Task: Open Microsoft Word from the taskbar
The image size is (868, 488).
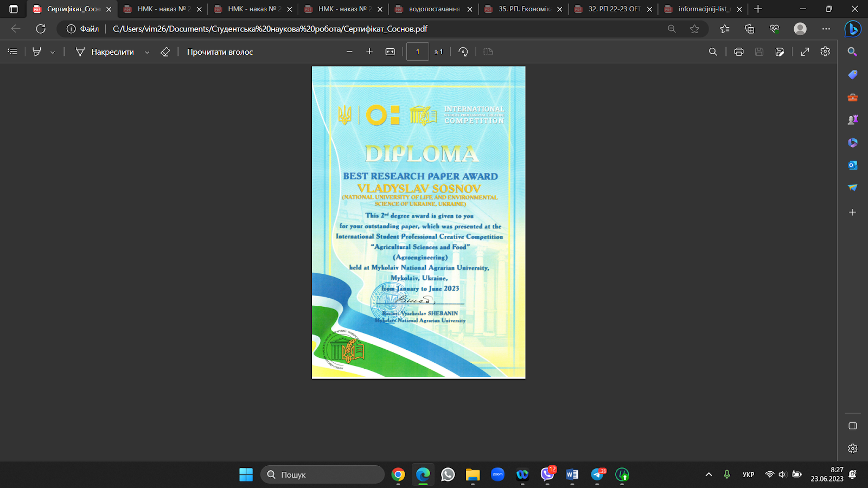Action: [x=572, y=474]
